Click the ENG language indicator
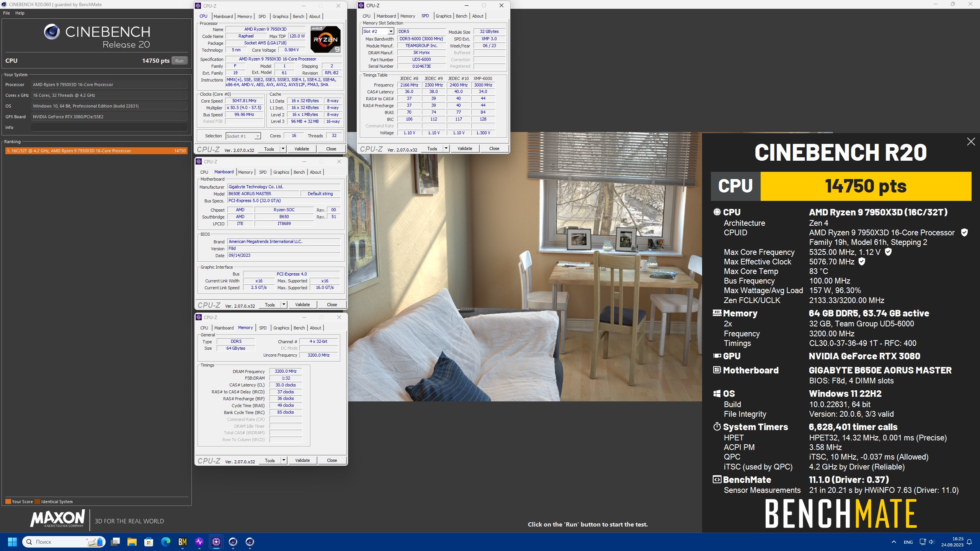 point(908,542)
